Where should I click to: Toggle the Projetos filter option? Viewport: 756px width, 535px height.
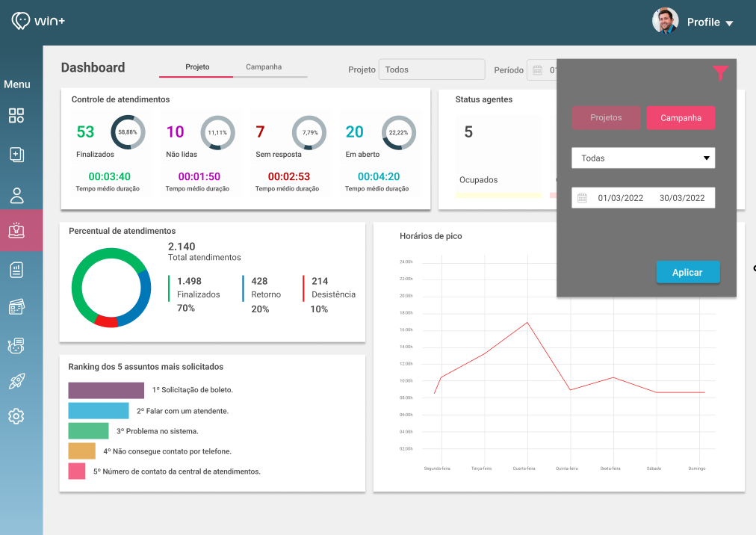[606, 118]
